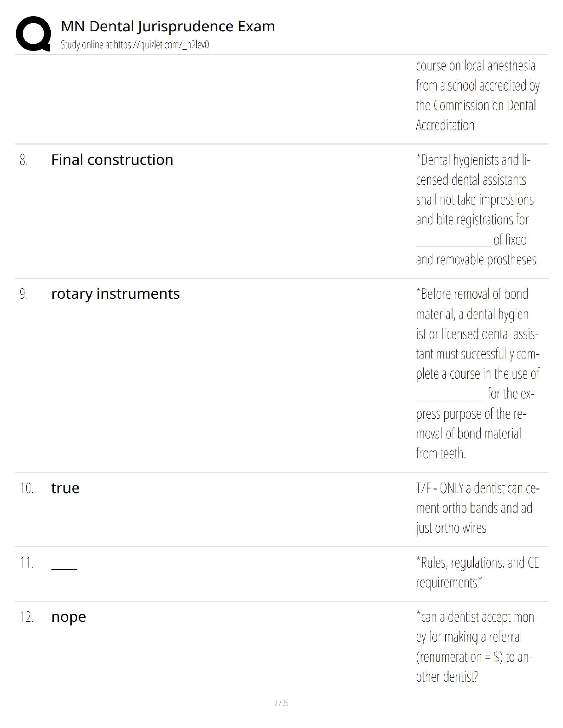Click the item number 10 label
This screenshot has height=728, width=563.
[x=26, y=489]
